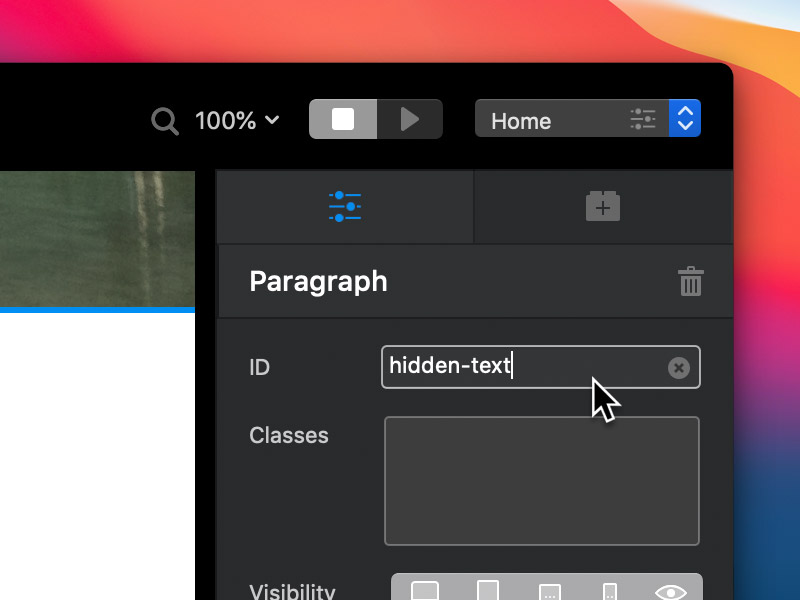Image resolution: width=800 pixels, height=600 pixels.
Task: Click inside the Classes text box
Action: pos(542,481)
